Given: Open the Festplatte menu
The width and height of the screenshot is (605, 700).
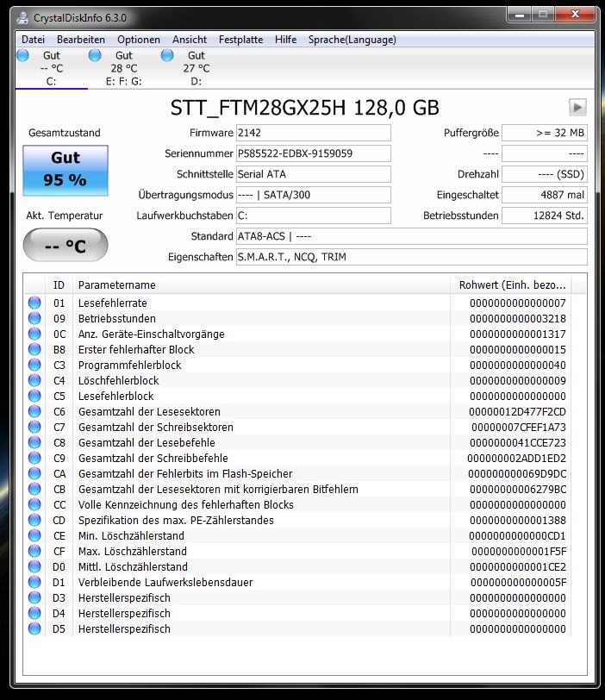Looking at the screenshot, I should click(x=241, y=40).
